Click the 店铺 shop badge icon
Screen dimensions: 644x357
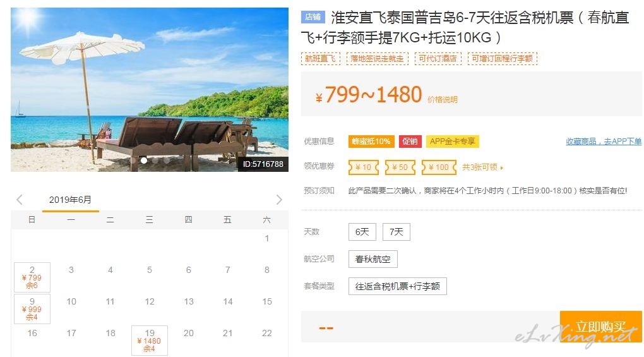[x=313, y=17]
